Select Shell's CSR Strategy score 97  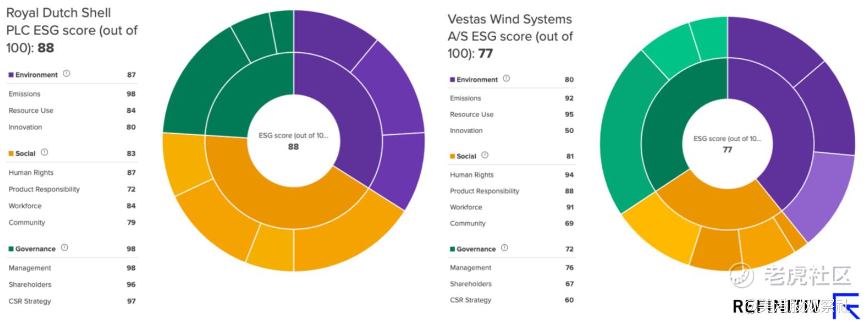[x=131, y=302]
